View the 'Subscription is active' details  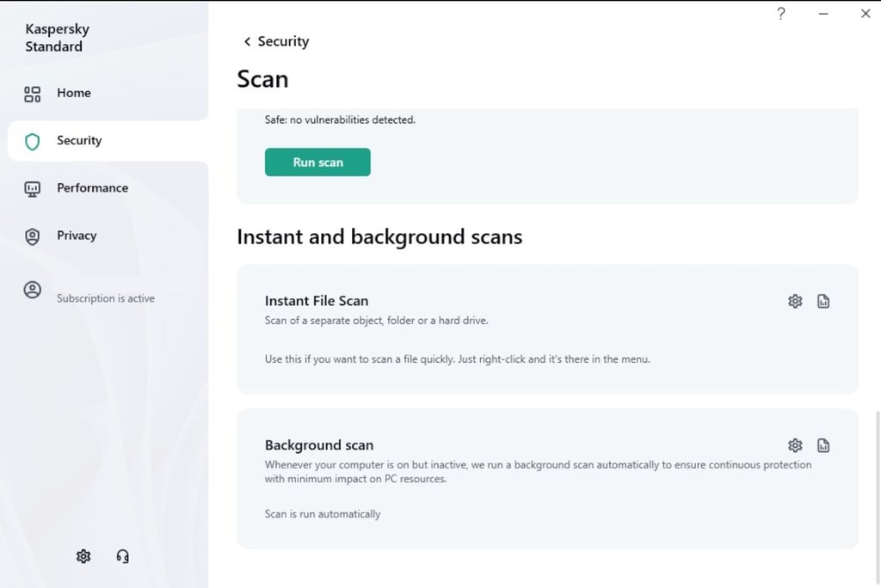point(106,298)
